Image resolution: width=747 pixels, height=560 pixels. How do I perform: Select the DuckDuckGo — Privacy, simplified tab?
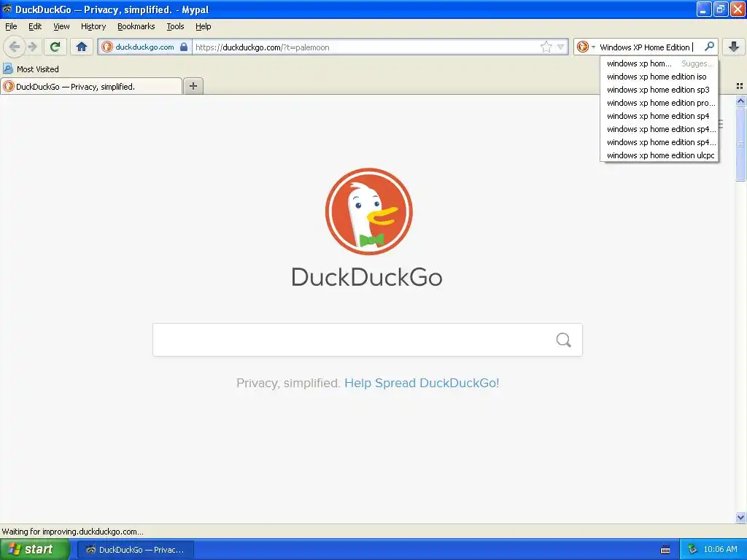(x=91, y=86)
